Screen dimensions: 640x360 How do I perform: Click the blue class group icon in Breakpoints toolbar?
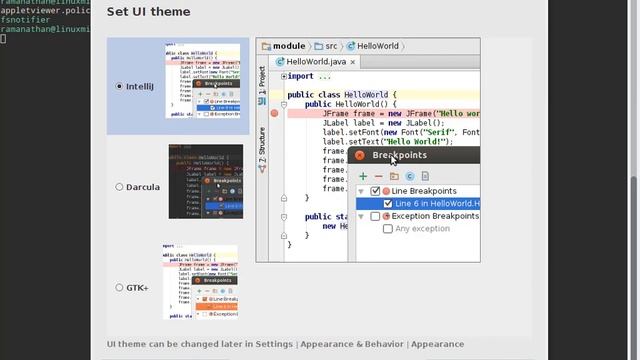(410, 176)
